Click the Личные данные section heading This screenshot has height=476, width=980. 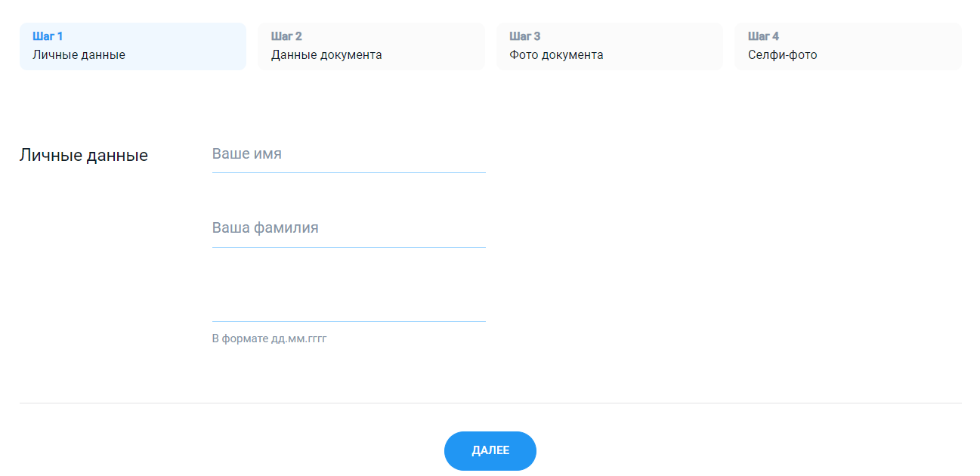pyautogui.click(x=84, y=156)
